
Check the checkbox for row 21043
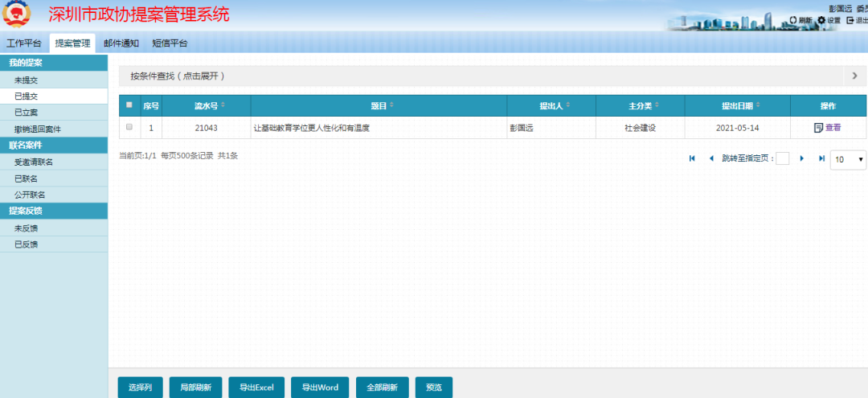pos(129,127)
